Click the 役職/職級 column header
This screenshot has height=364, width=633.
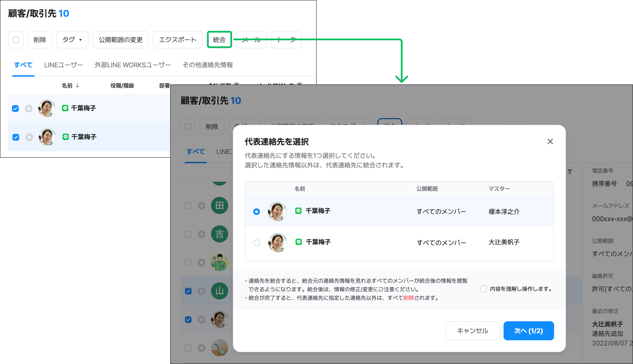tap(122, 86)
